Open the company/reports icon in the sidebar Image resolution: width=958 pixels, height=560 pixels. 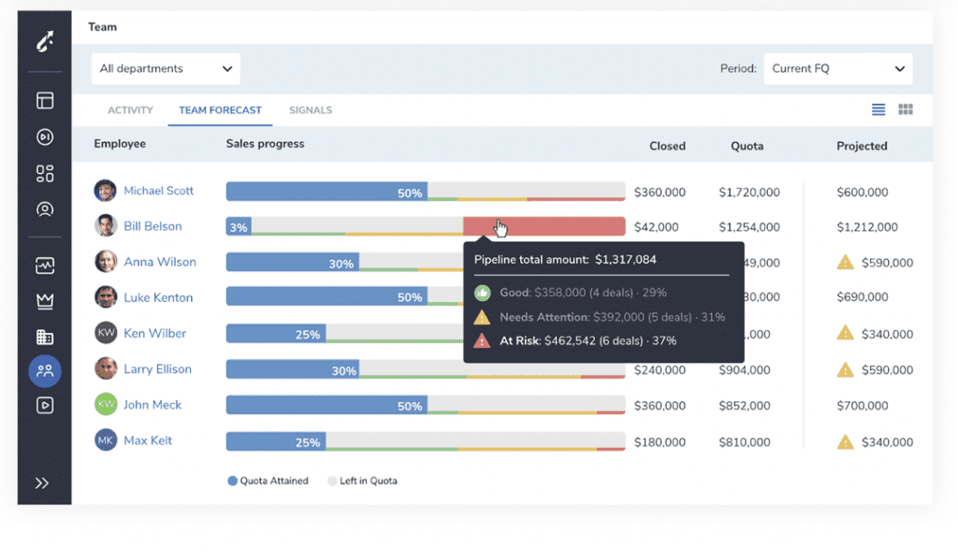click(x=44, y=337)
